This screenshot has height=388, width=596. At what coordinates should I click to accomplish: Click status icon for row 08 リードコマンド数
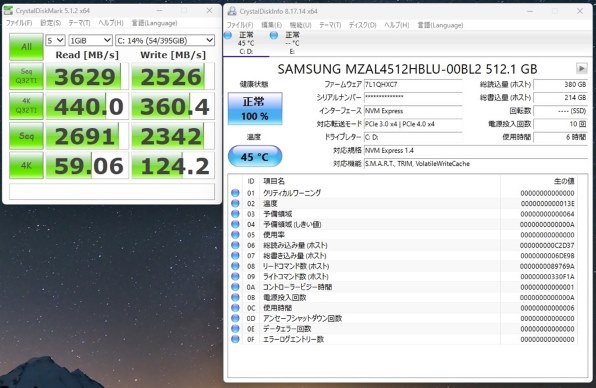[235, 266]
